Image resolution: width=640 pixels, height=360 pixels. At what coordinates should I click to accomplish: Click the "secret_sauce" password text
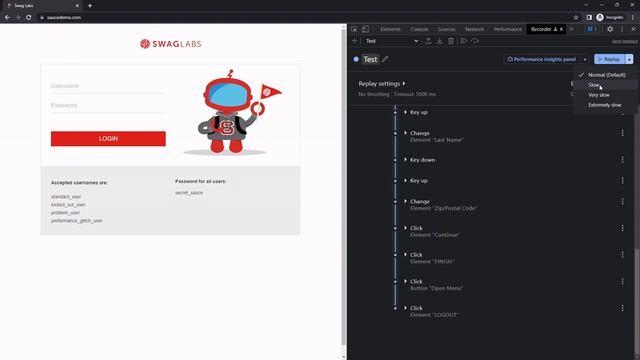click(189, 193)
